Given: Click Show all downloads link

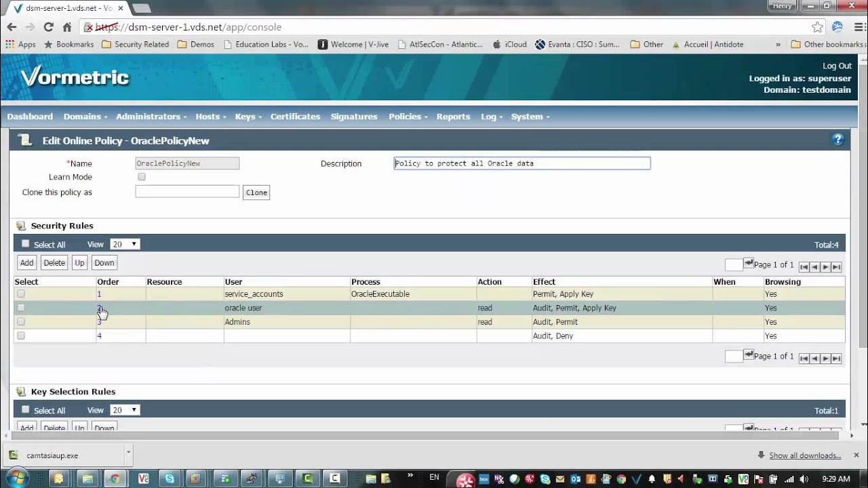Looking at the screenshot, I should click(x=805, y=455).
